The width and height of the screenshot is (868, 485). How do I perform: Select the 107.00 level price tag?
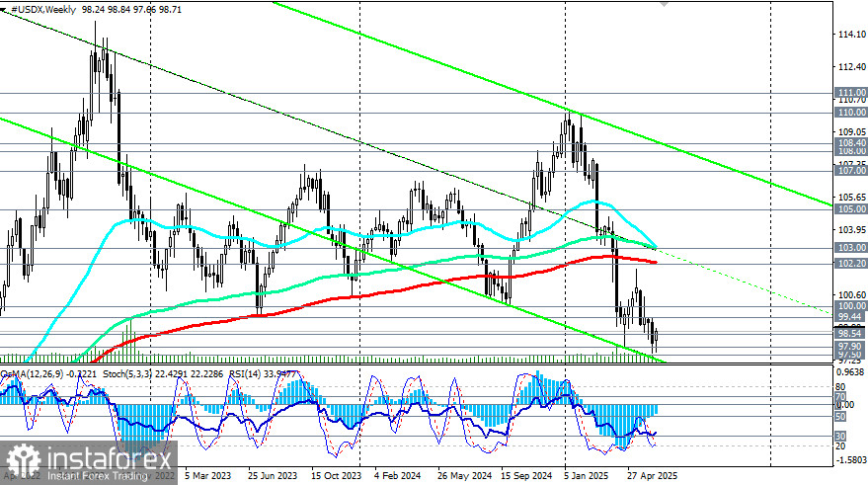851,171
